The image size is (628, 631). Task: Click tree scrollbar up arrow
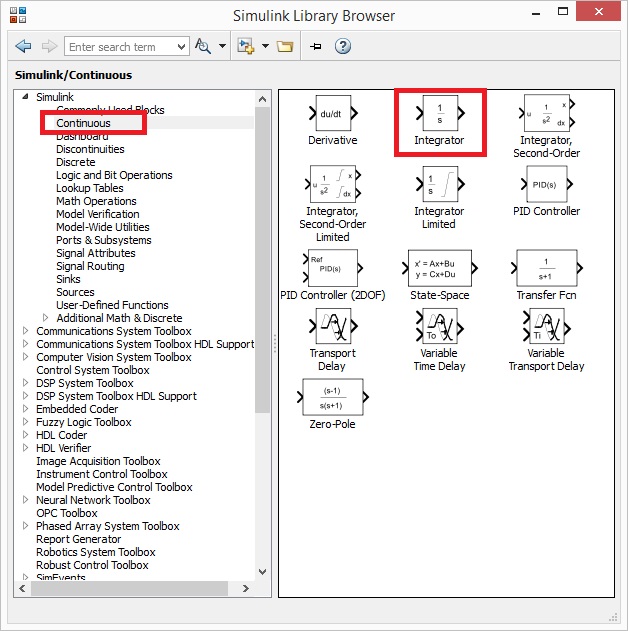[262, 99]
